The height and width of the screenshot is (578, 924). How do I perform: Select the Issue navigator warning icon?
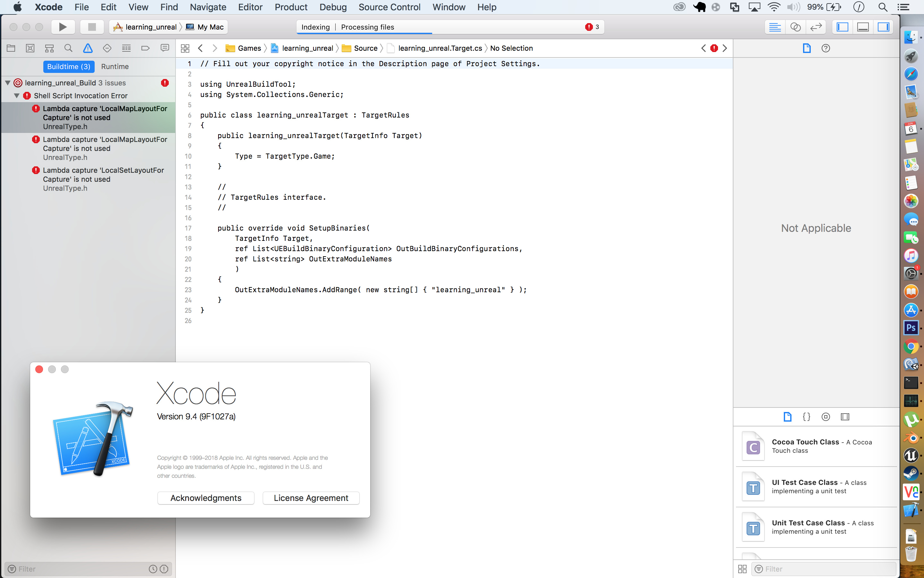pos(88,48)
